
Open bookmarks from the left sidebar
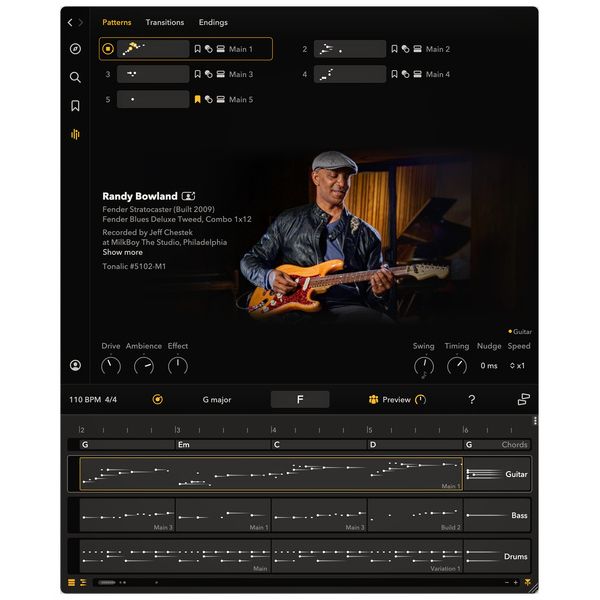[x=75, y=105]
